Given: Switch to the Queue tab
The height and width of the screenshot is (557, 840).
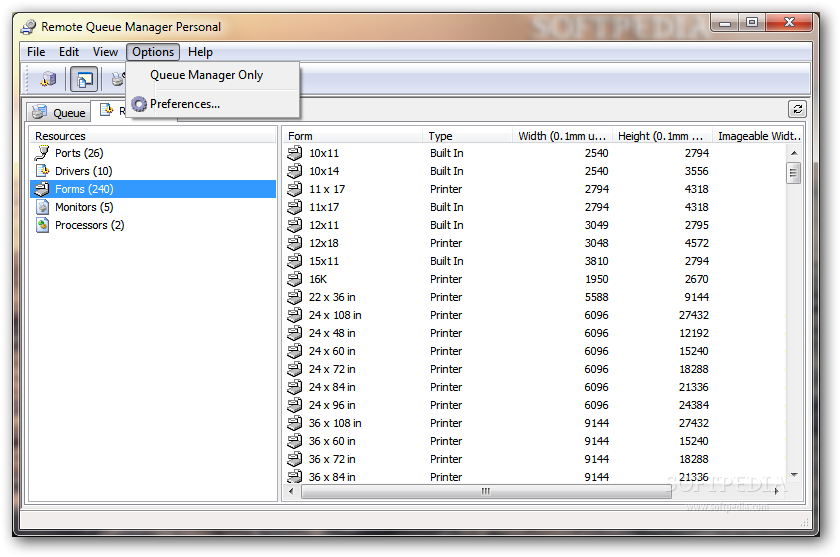Looking at the screenshot, I should point(58,112).
